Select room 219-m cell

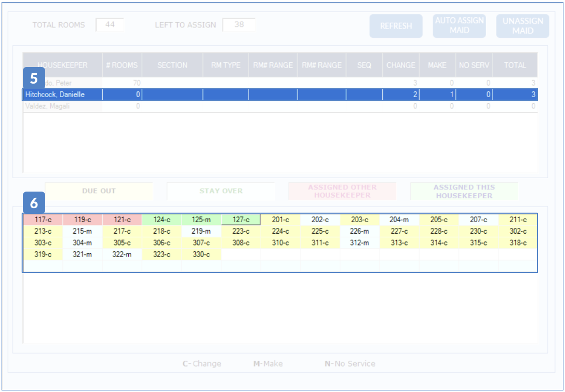[x=201, y=232]
